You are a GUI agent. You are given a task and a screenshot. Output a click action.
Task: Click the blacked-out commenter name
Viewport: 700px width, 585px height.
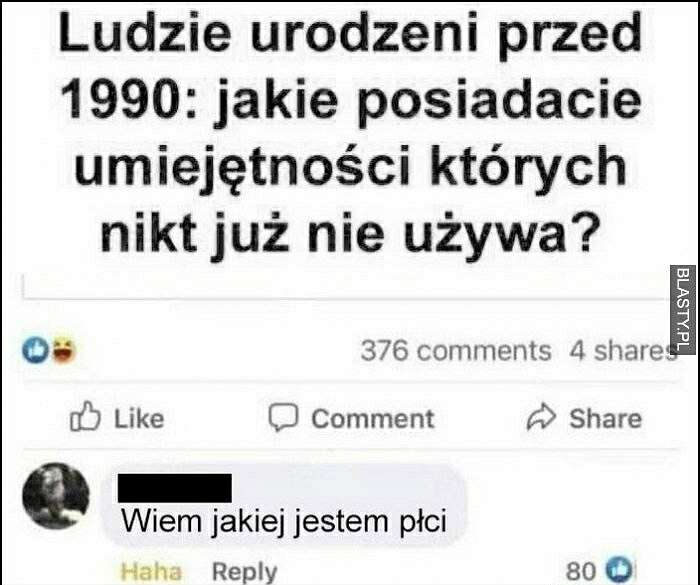click(175, 488)
